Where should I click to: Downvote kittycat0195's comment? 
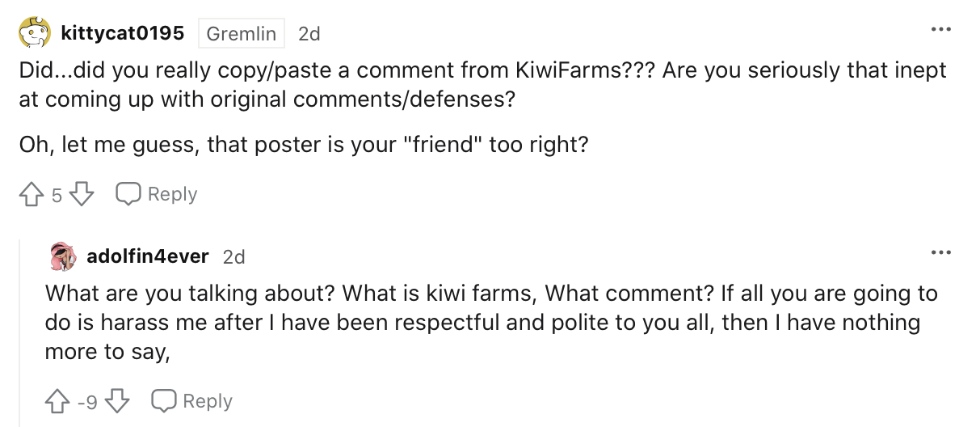click(82, 194)
